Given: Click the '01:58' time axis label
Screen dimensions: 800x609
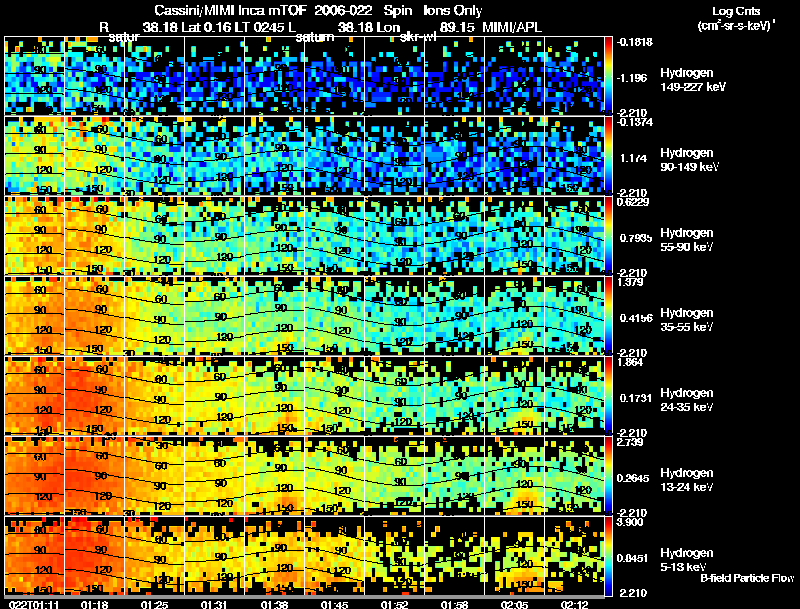Looking at the screenshot, I should tap(454, 605).
